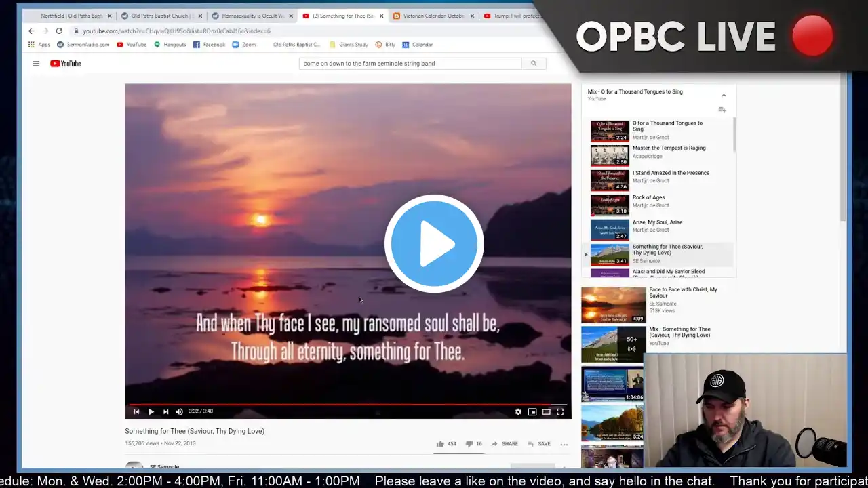Play 'O for a Thousand Tongues to Sing'
868x488 pixels.
coord(658,130)
